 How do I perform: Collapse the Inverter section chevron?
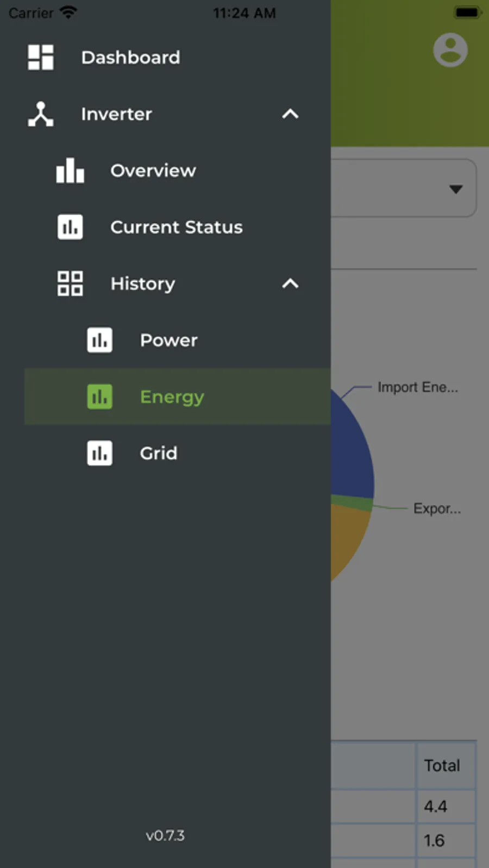click(291, 114)
